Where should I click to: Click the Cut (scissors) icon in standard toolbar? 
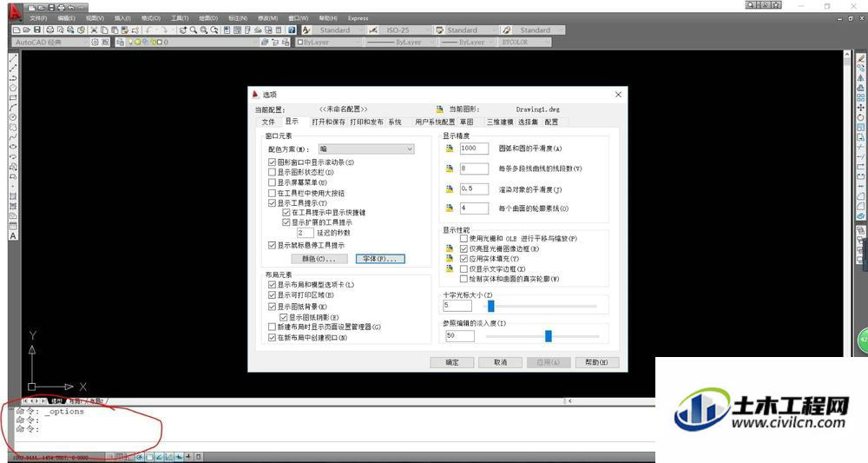[94, 30]
